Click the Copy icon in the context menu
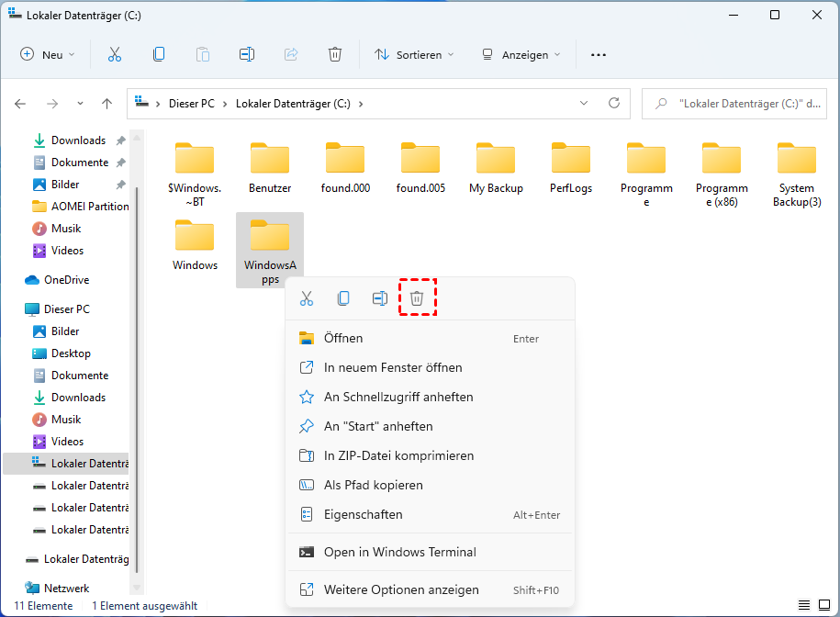The height and width of the screenshot is (617, 840). point(343,298)
